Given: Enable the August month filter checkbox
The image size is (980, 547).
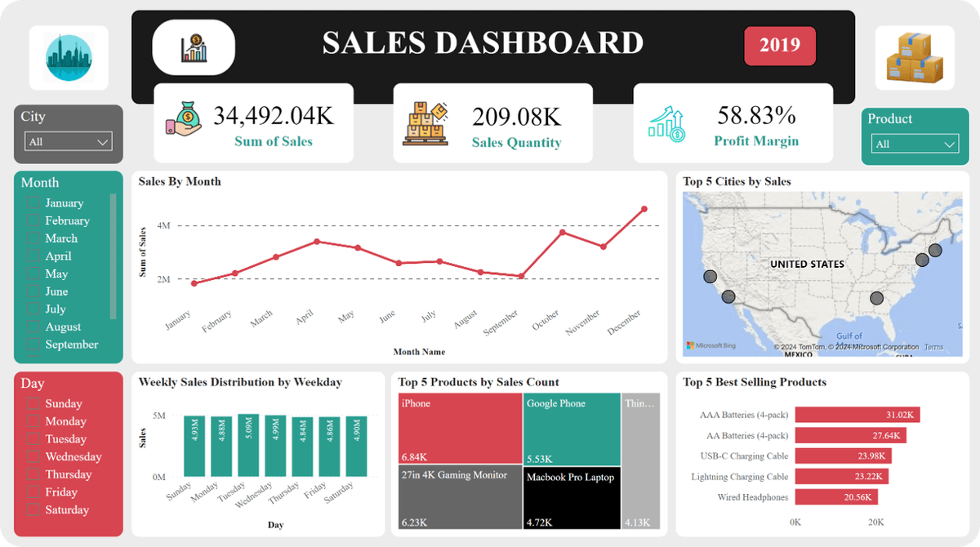Looking at the screenshot, I should coord(33,327).
